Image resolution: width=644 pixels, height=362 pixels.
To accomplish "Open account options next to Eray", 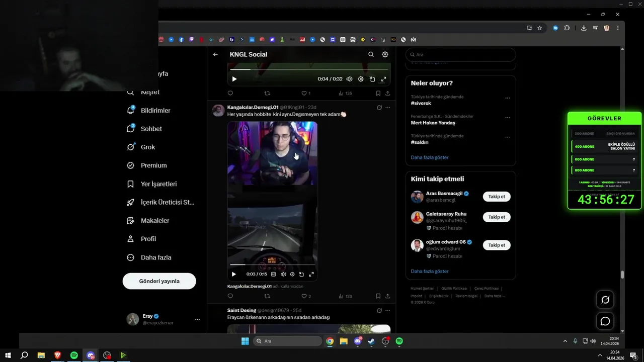I will pyautogui.click(x=197, y=319).
